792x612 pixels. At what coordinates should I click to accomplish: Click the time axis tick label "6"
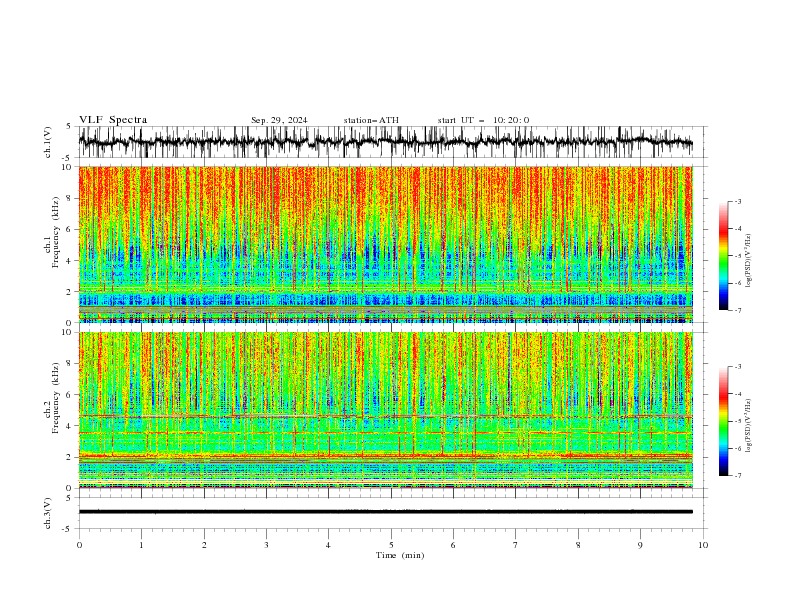(x=453, y=545)
